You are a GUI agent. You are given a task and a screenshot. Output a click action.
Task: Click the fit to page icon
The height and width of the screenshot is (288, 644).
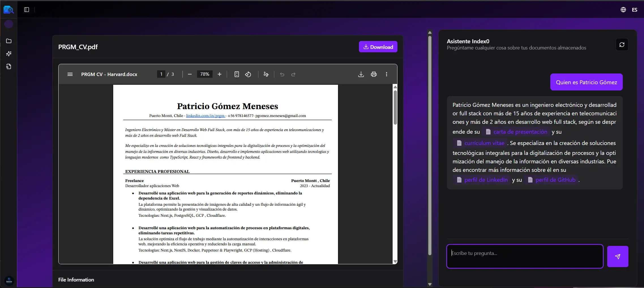237,74
